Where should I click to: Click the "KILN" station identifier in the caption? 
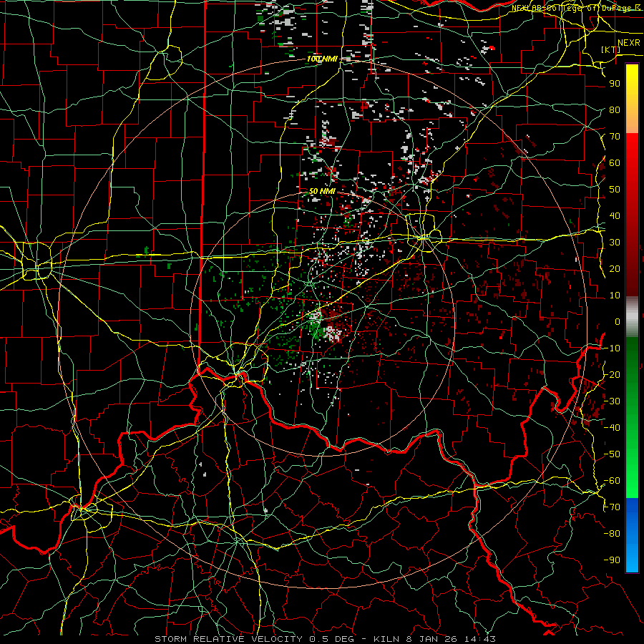point(386,639)
